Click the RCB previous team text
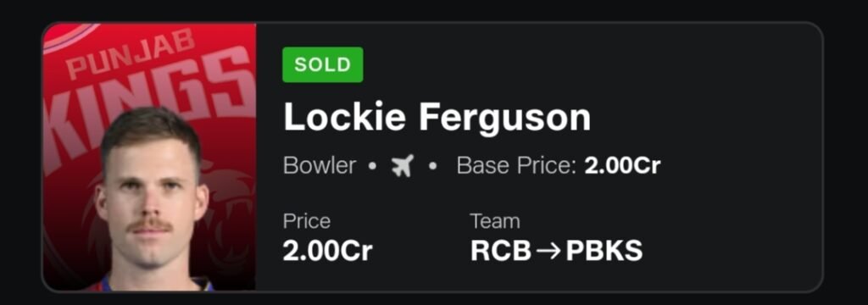This screenshot has height=305, width=868. click(x=501, y=252)
